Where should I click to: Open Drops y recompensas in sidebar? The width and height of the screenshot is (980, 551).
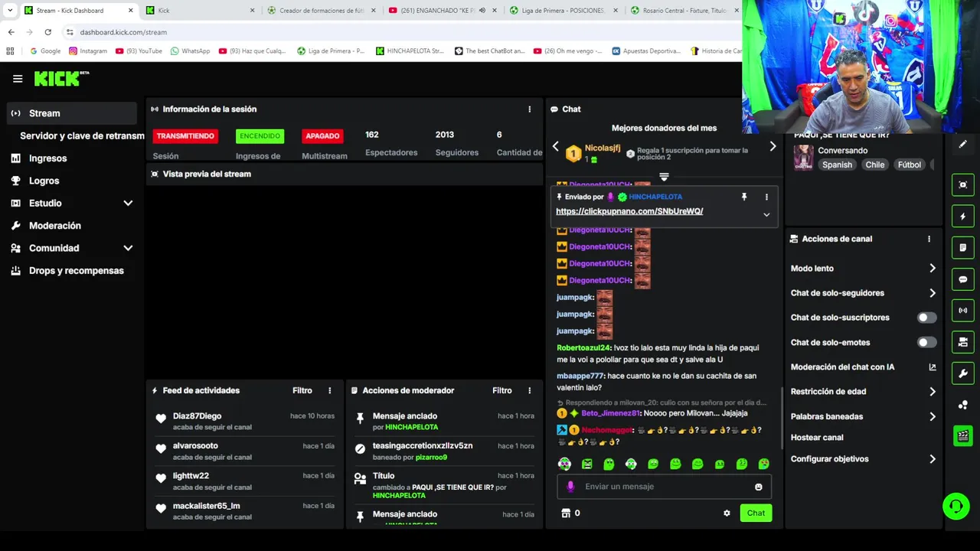pos(76,271)
